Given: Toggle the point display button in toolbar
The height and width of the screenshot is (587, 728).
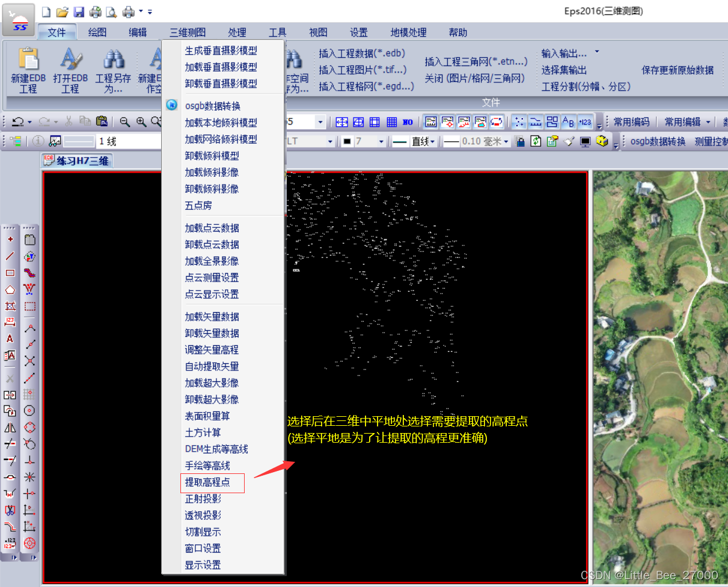Looking at the screenshot, I should [519, 122].
